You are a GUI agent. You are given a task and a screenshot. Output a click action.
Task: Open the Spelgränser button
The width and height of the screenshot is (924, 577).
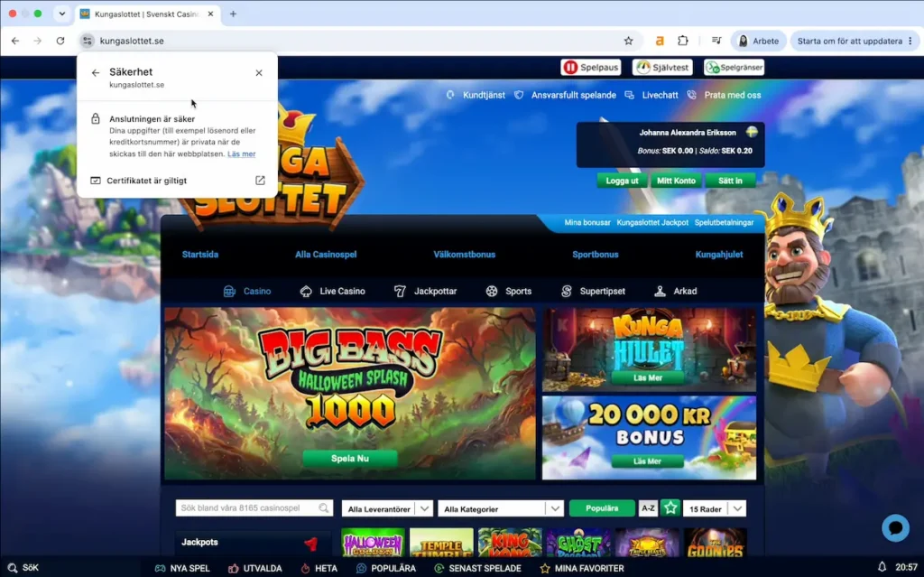734,67
